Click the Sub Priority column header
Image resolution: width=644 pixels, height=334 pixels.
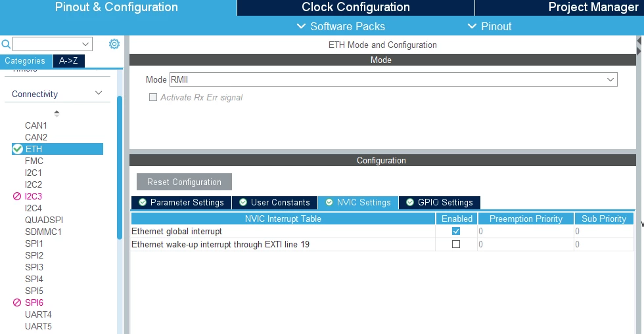604,219
